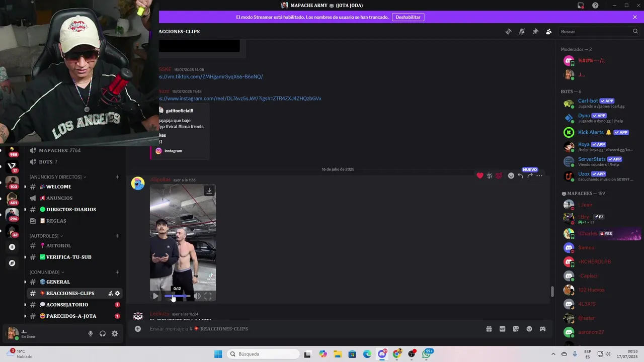Screen dimensions: 644x362
Task: Download the video attachment
Action: [209, 191]
